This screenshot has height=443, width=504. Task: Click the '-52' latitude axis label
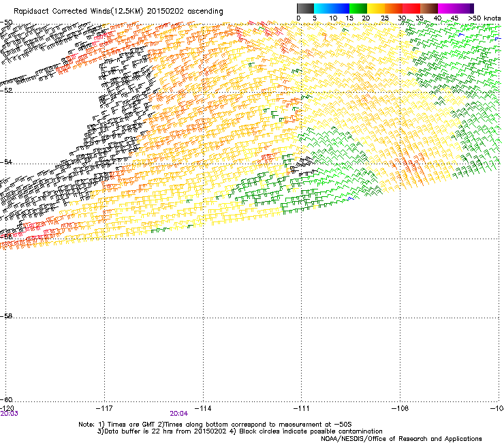[6, 91]
